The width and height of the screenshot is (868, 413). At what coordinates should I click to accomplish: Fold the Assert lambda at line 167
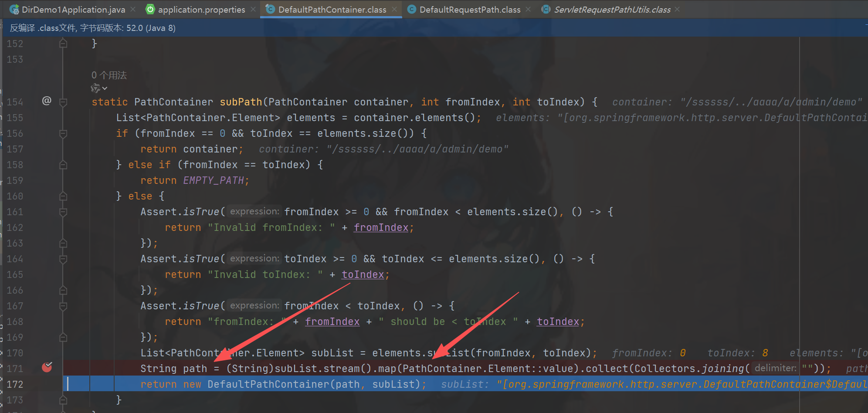tap(63, 306)
